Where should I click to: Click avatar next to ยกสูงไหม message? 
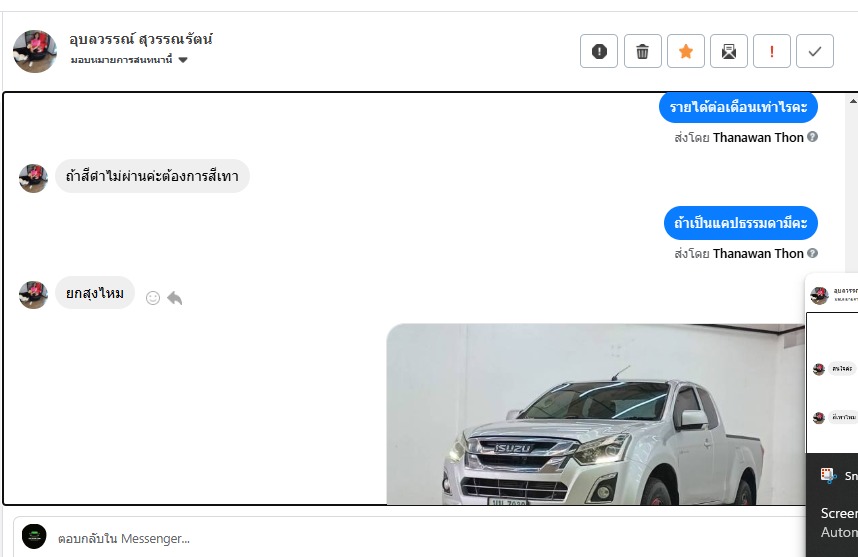point(33,294)
